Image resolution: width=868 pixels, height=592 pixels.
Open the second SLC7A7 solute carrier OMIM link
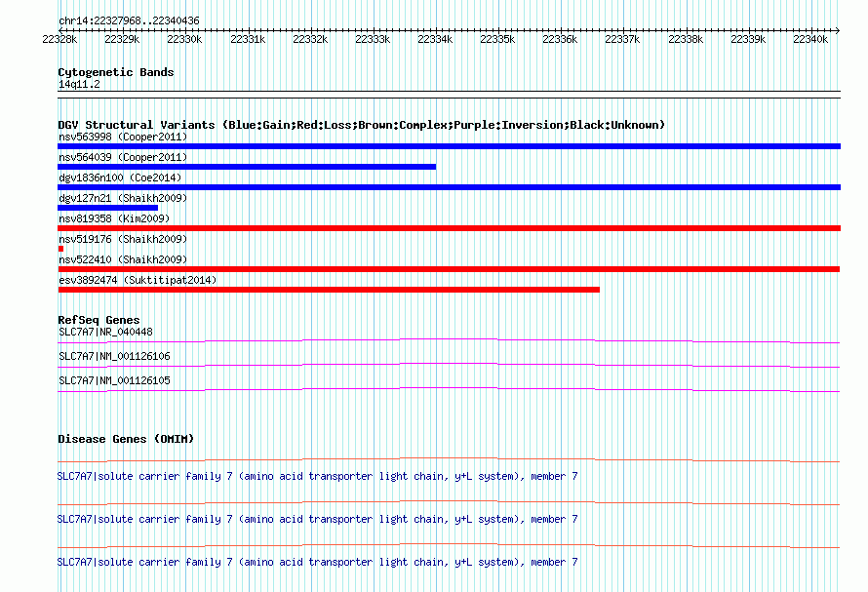[x=318, y=520]
